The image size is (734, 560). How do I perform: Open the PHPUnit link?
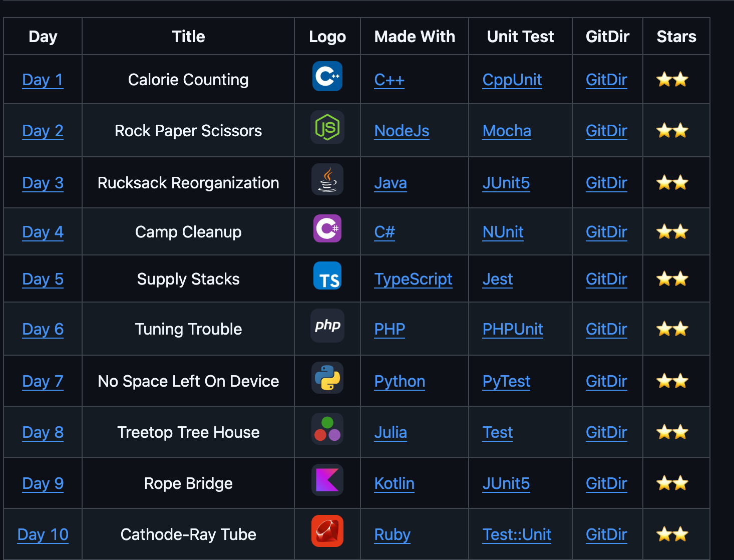(x=512, y=330)
